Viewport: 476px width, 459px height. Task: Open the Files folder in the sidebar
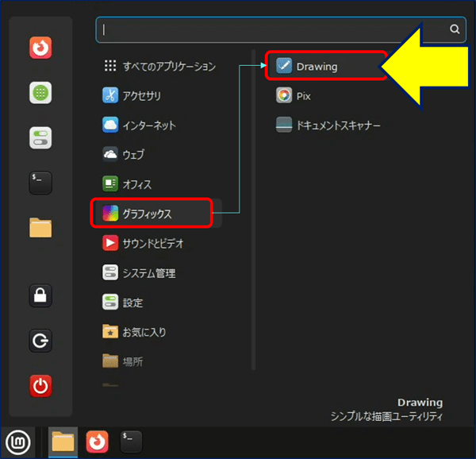click(40, 228)
